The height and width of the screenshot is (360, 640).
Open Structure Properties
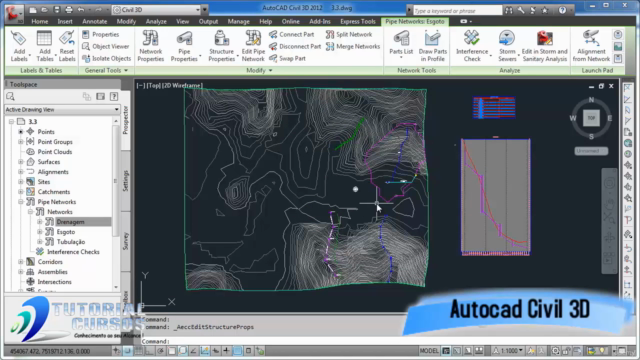221,46
